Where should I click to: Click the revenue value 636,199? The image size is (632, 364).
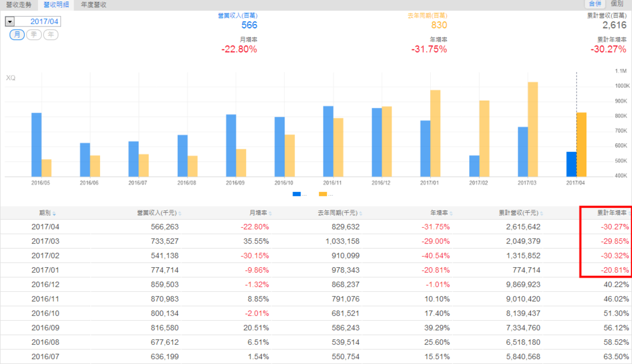(165, 357)
